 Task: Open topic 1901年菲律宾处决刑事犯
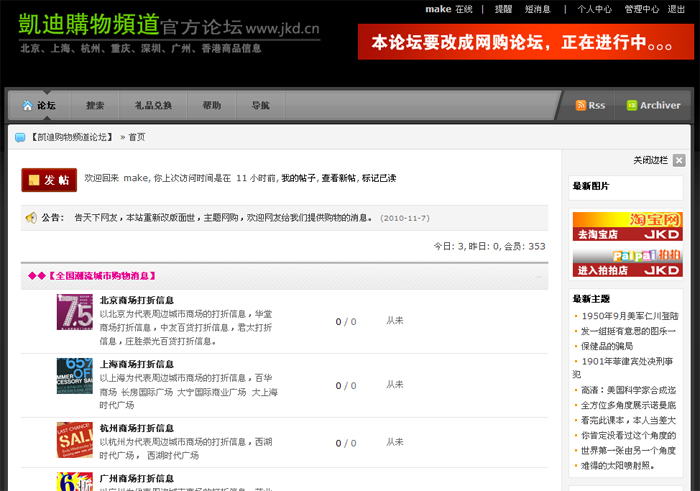(623, 367)
